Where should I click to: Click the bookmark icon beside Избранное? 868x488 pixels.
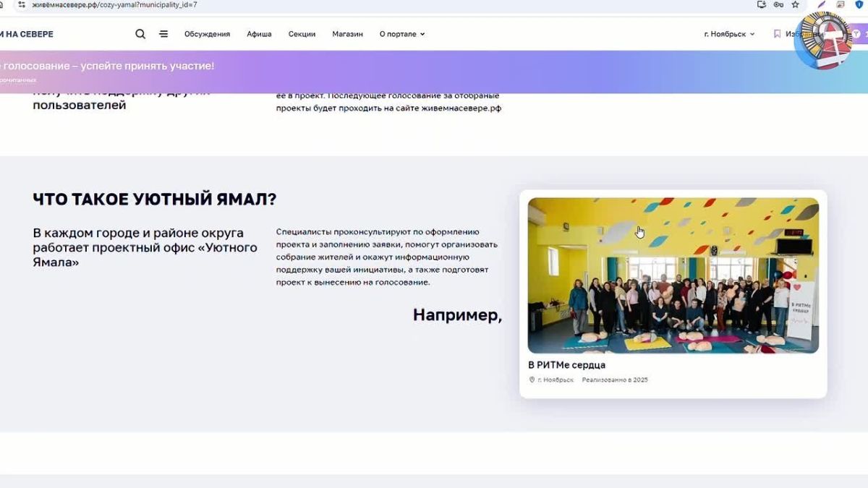click(777, 34)
